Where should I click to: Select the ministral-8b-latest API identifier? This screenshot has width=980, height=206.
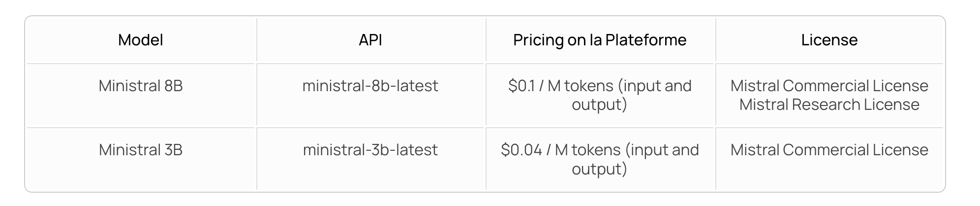(x=370, y=86)
